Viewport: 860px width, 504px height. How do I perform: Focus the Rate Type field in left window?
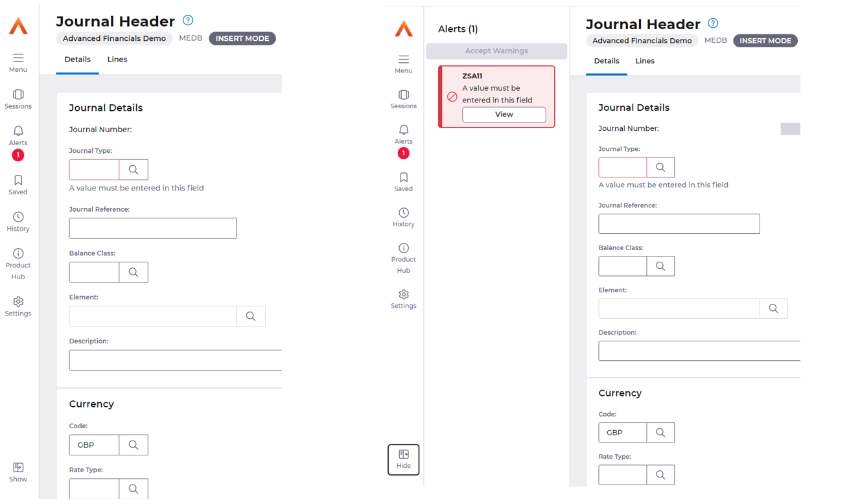[x=95, y=489]
